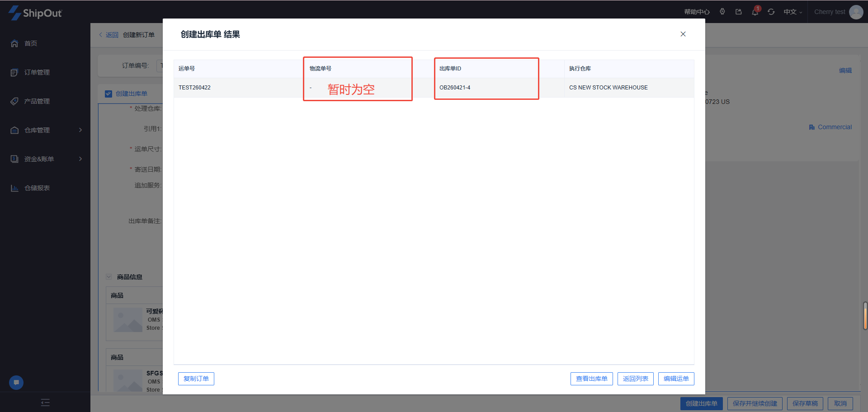
Task: Go to 订单管理 in sidebar
Action: click(37, 72)
